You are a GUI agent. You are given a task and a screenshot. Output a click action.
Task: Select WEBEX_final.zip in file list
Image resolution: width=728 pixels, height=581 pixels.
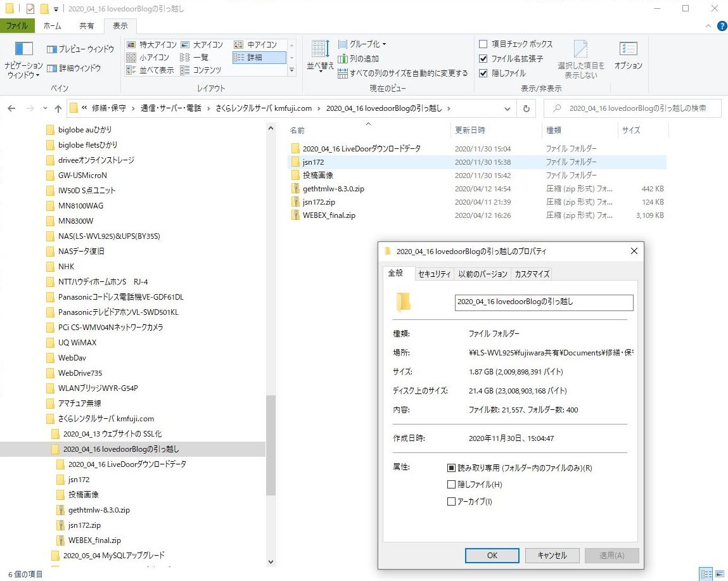(329, 215)
